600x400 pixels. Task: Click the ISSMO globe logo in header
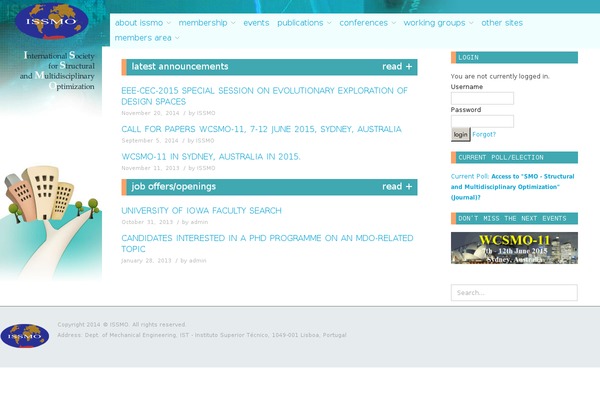52,21
